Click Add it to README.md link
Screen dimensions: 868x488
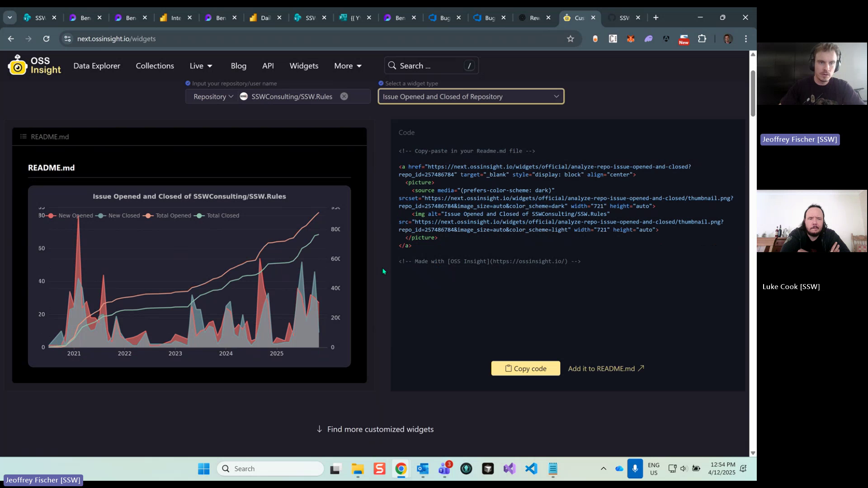coord(606,368)
